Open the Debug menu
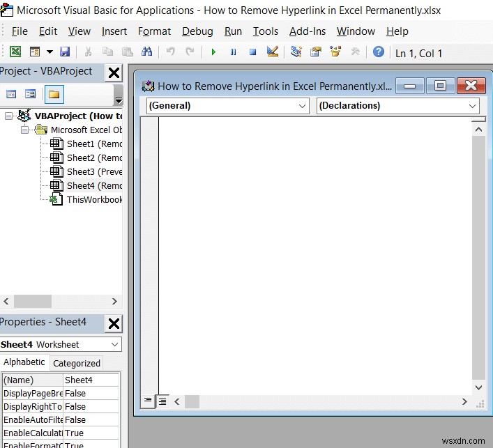Viewport: 493px width, 448px height. tap(197, 31)
